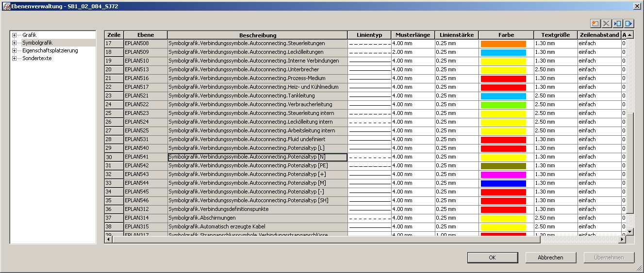Click the Musterlänge column header
Viewport: 644px width, 273px height.
pyautogui.click(x=413, y=35)
